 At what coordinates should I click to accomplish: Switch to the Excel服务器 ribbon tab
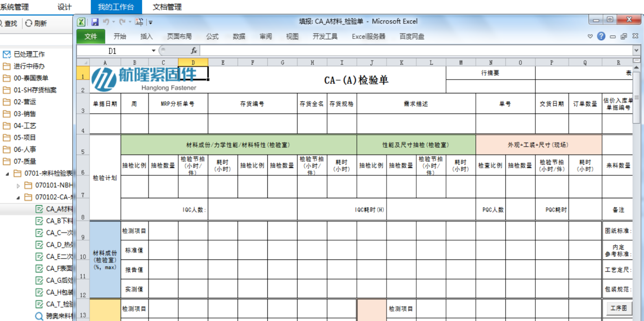368,36
